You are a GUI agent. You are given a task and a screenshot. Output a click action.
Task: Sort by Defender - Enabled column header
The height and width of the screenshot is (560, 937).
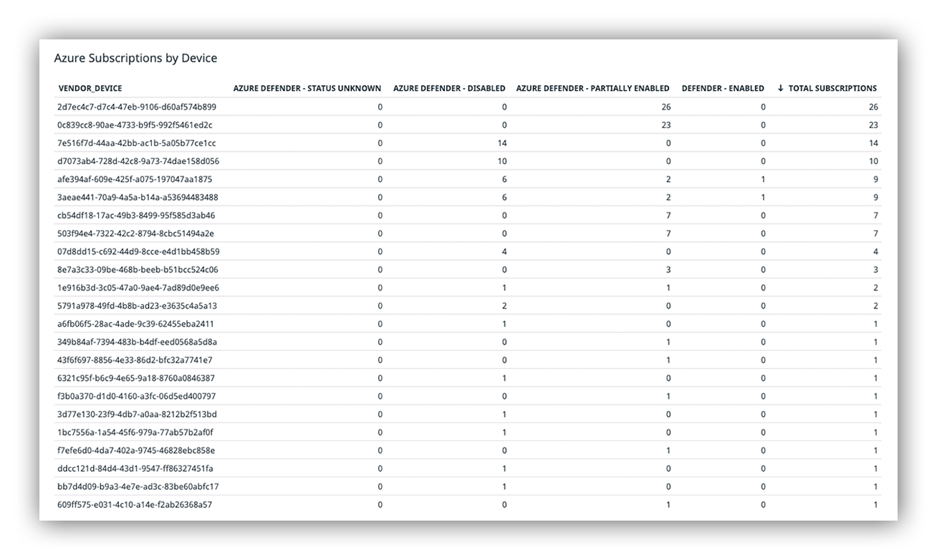pos(723,89)
